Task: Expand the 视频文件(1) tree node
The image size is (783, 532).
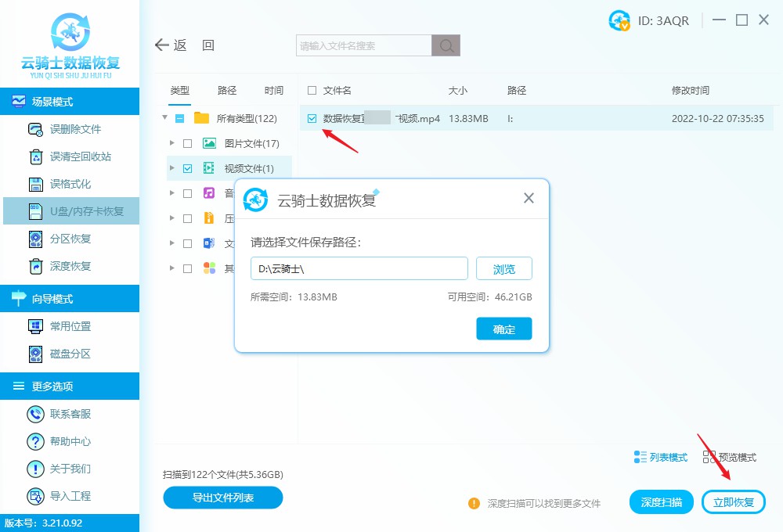Action: 171,168
